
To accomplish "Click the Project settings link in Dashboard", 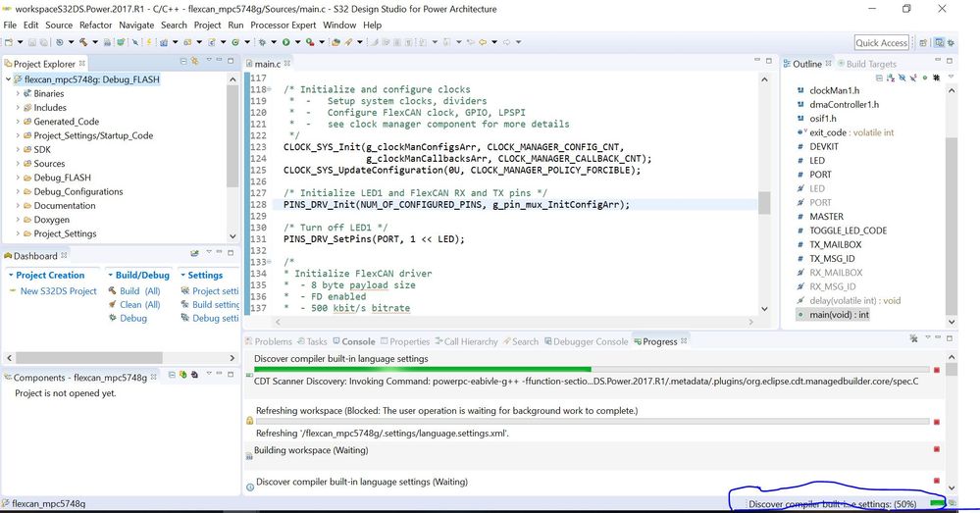I will [216, 290].
